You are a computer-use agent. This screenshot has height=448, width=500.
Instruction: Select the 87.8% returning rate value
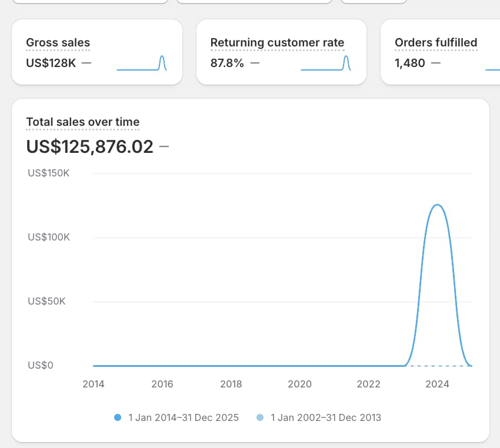point(227,63)
